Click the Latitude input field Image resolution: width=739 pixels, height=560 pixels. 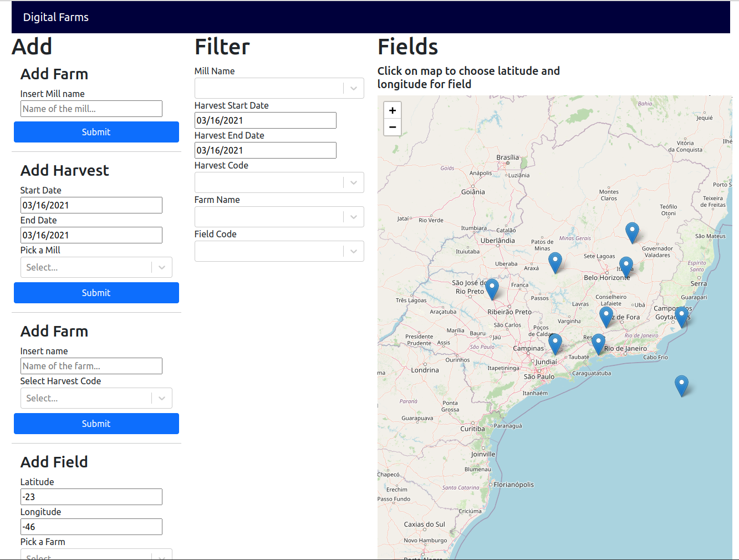91,497
